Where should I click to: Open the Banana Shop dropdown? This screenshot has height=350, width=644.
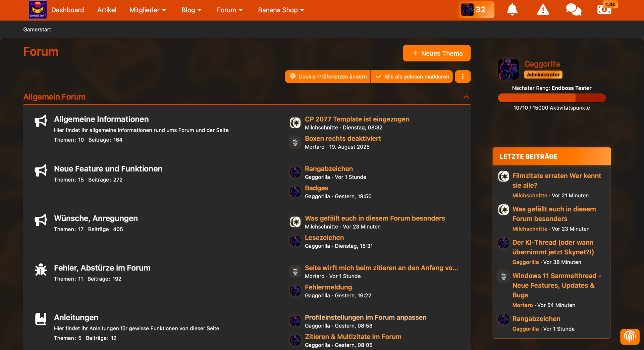pos(281,10)
